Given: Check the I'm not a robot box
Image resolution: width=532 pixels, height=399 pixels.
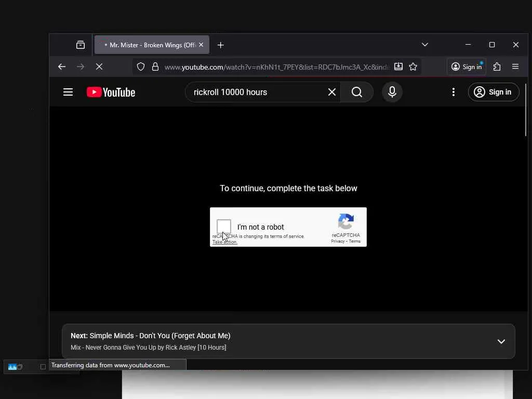Looking at the screenshot, I should pyautogui.click(x=224, y=227).
